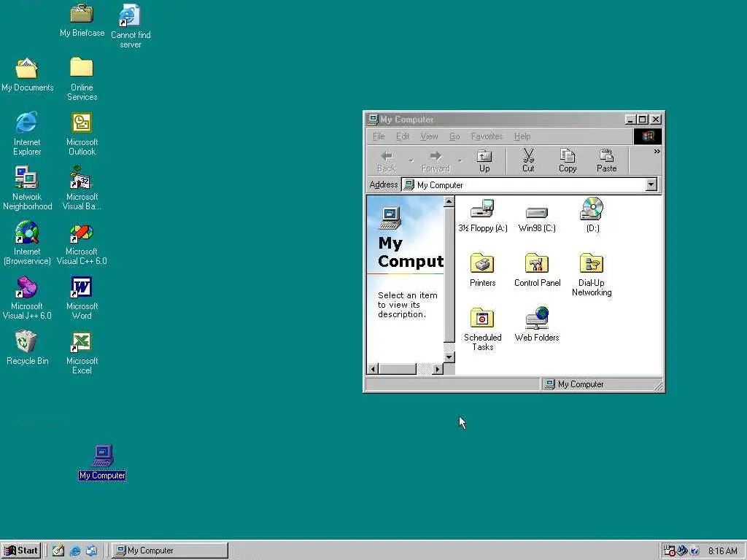Select the highlighted My Computer desktop icon

point(102,462)
